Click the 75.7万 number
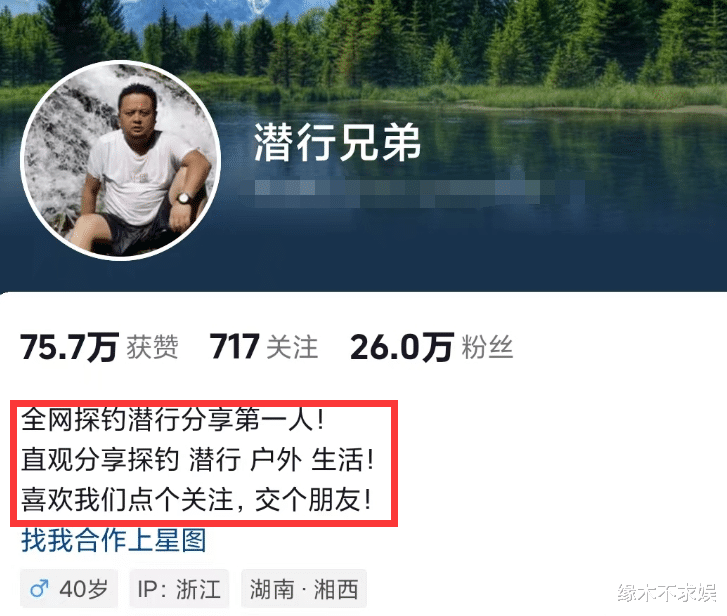 point(70,347)
